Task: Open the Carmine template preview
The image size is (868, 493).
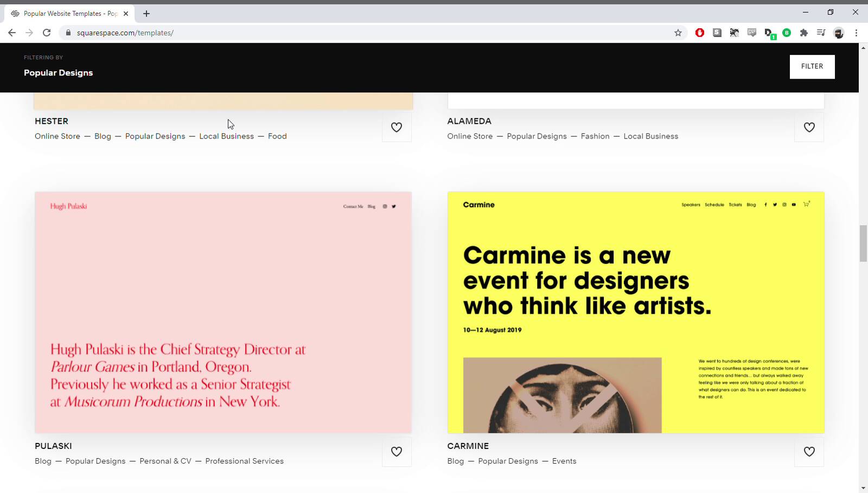Action: [x=635, y=312]
